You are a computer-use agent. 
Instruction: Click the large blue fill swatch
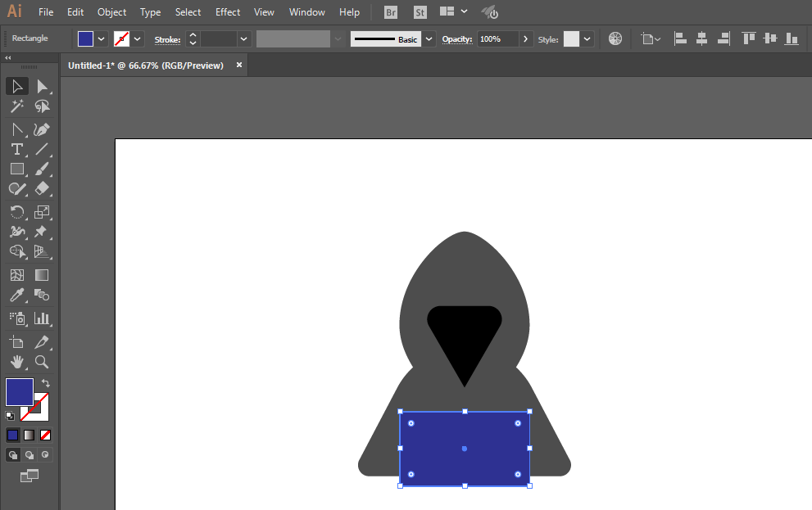(x=20, y=392)
